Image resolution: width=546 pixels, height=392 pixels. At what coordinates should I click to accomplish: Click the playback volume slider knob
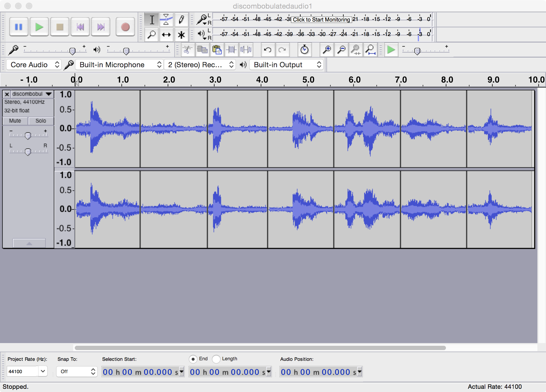(x=126, y=51)
